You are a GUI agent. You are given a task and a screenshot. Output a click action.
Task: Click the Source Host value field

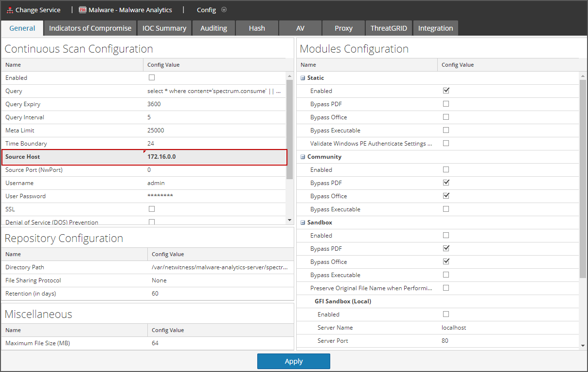[214, 157]
